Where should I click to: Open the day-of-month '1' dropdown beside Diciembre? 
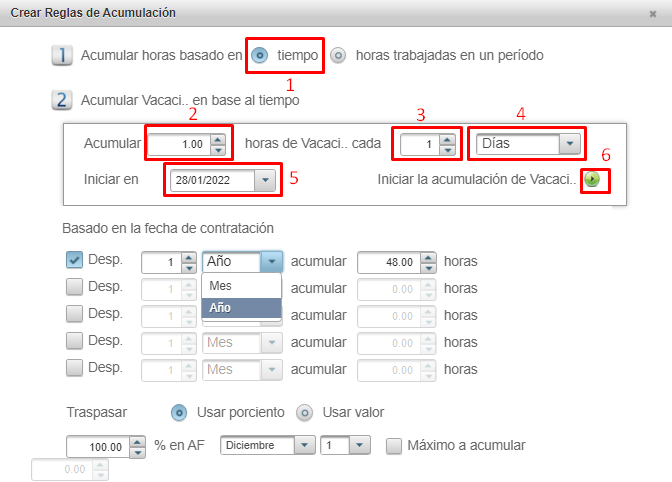tap(361, 445)
